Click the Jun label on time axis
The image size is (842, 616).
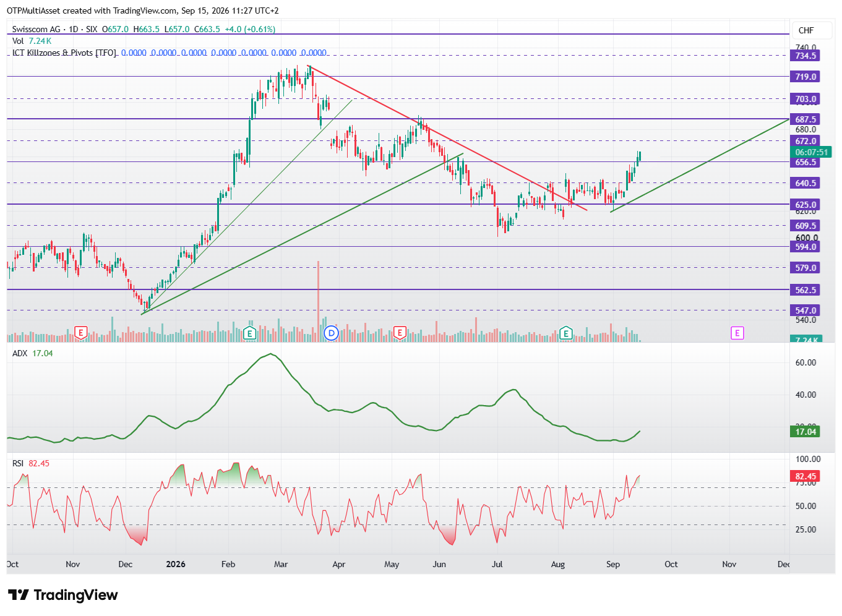pyautogui.click(x=439, y=564)
